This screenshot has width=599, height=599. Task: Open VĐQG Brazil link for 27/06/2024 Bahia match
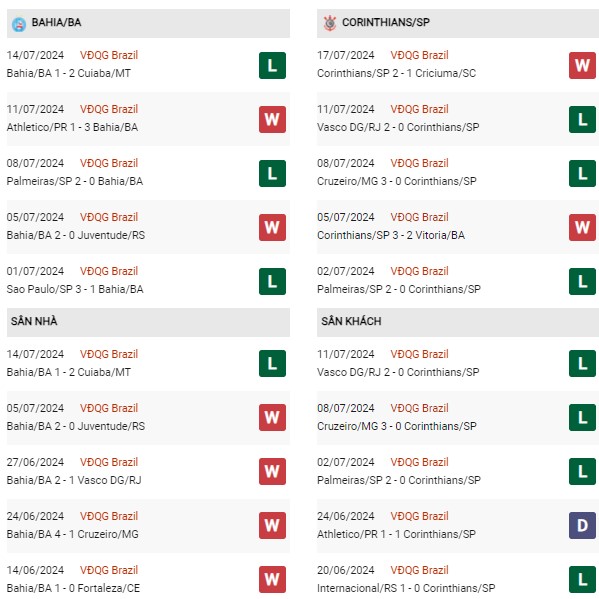click(109, 462)
